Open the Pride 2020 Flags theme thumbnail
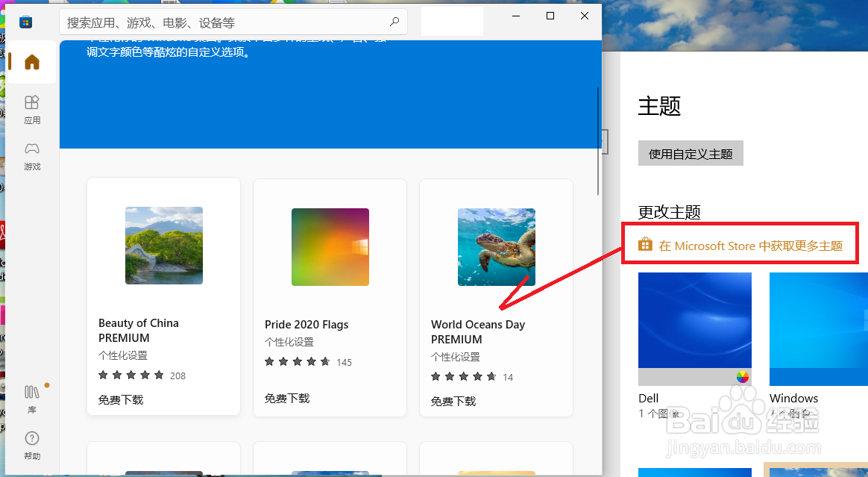 [330, 247]
